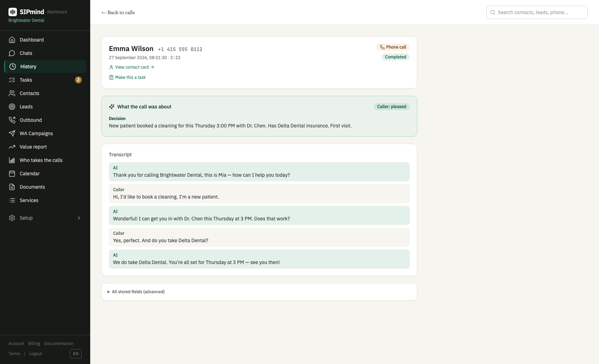
Task: Click the Phone call badge
Action: click(393, 47)
